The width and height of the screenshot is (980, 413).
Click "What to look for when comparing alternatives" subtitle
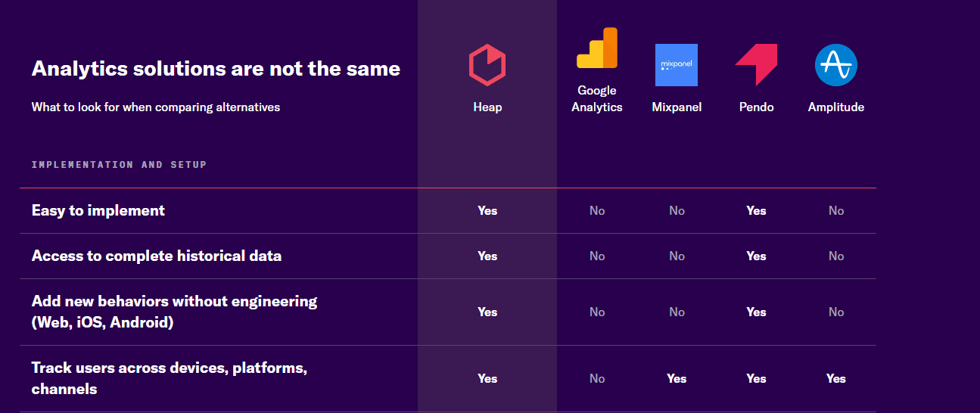156,107
